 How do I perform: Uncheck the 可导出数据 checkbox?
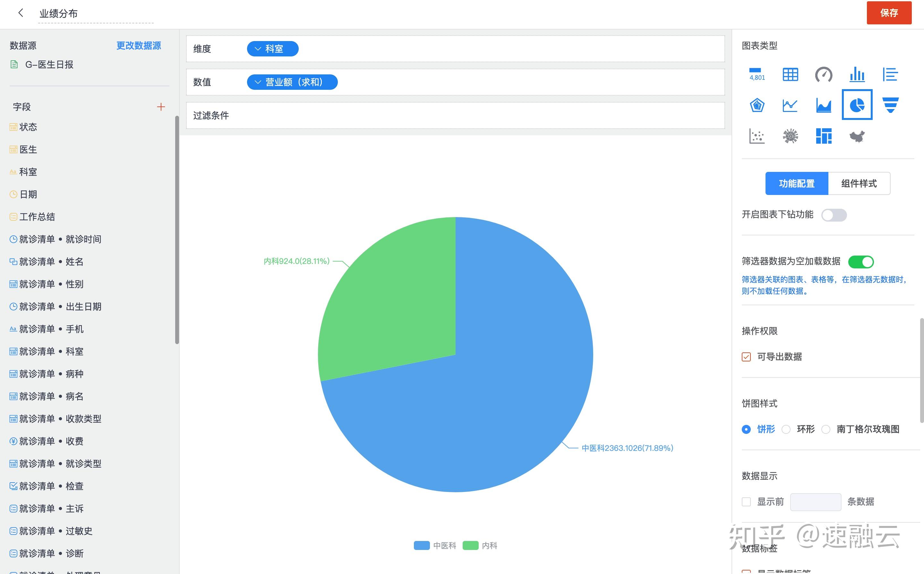click(x=746, y=357)
